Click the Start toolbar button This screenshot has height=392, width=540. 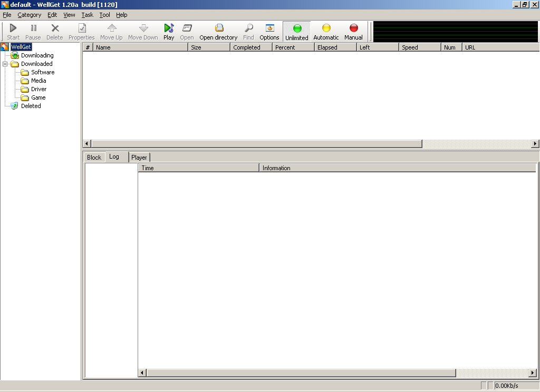[13, 32]
